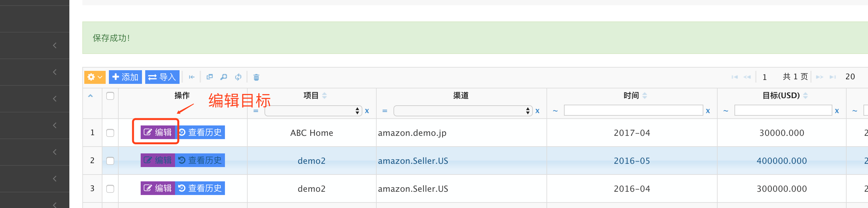This screenshot has height=208, width=868.
Task: Click the 时间 filter input field
Action: (633, 110)
